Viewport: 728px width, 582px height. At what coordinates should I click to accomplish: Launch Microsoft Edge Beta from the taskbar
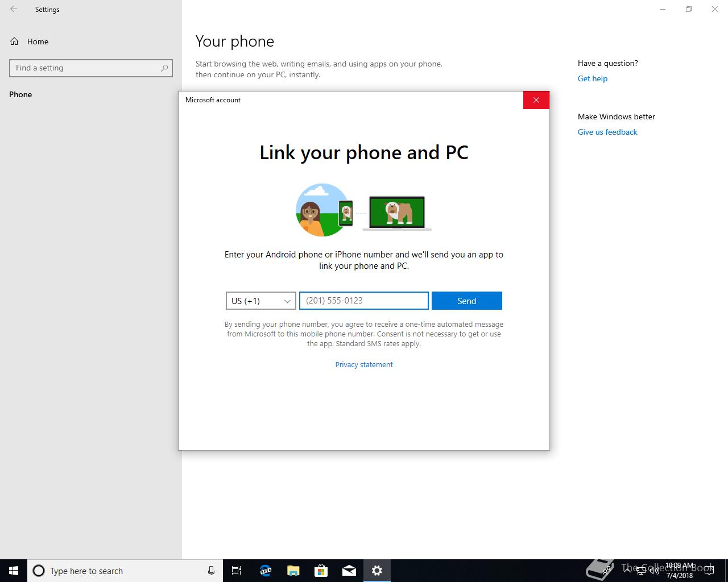pos(265,571)
